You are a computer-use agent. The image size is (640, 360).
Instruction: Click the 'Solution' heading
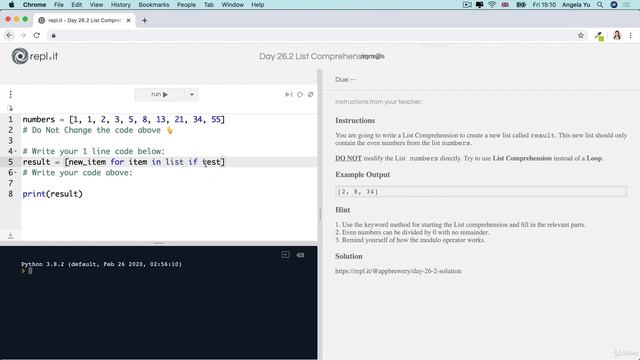click(349, 256)
